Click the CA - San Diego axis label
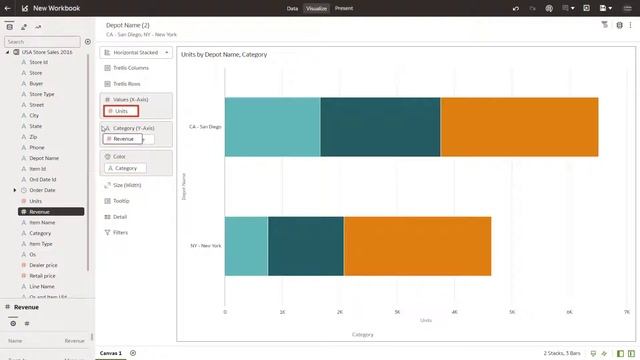Image resolution: width=640 pixels, height=360 pixels. [x=205, y=127]
